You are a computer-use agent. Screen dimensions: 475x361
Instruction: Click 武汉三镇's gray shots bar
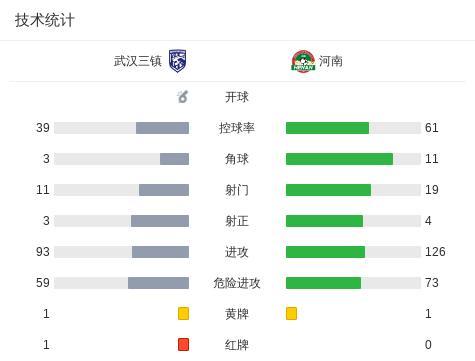[164, 190]
